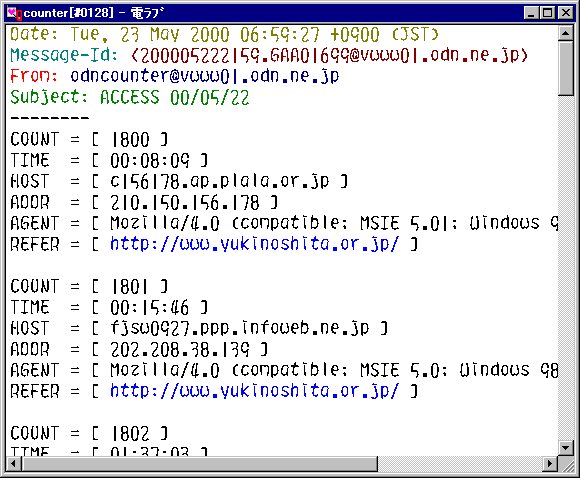Image resolution: width=580 pixels, height=478 pixels.
Task: Click the host c156178.ap.plala.or.jp text
Action: (219, 181)
